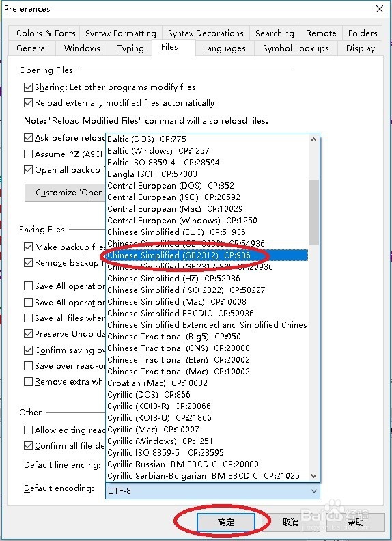392x541 pixels.
Task: Select Central European (DOS) CP:852
Action: [207, 186]
